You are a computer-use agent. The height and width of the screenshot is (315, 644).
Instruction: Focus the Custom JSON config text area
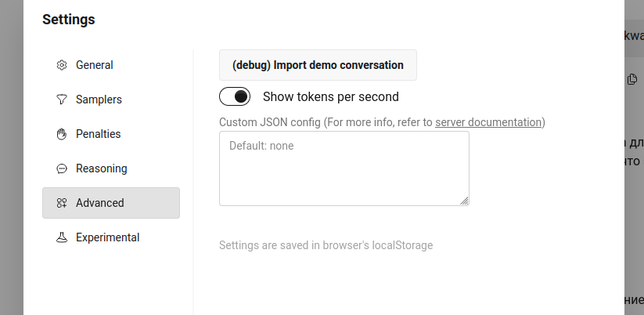[x=344, y=168]
